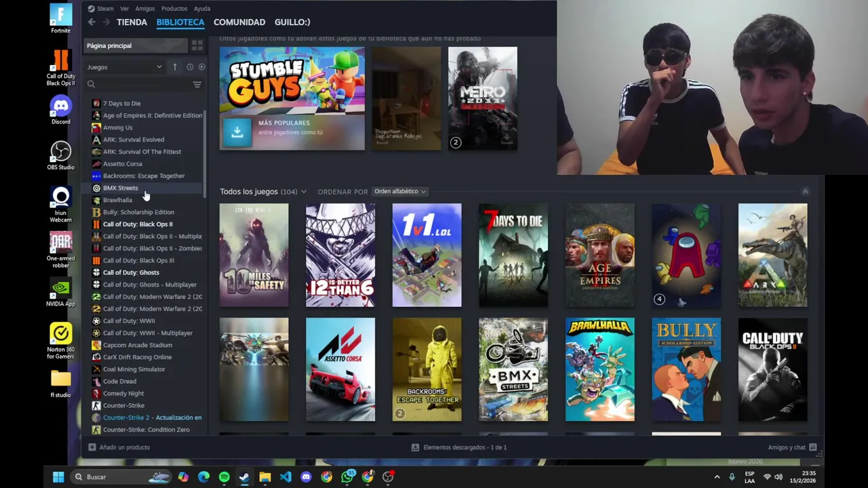Open the NVIDIA App desktop icon
The height and width of the screenshot is (488, 868).
point(60,293)
